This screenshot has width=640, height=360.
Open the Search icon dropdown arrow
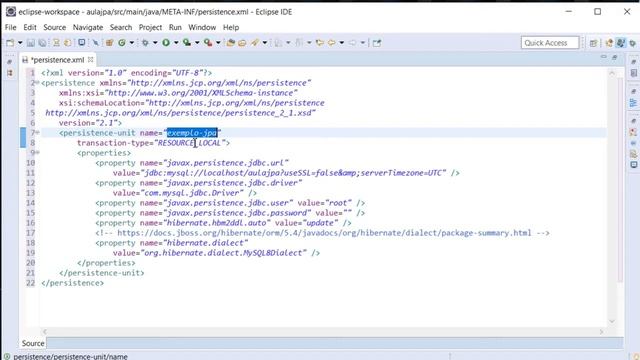[x=264, y=42]
